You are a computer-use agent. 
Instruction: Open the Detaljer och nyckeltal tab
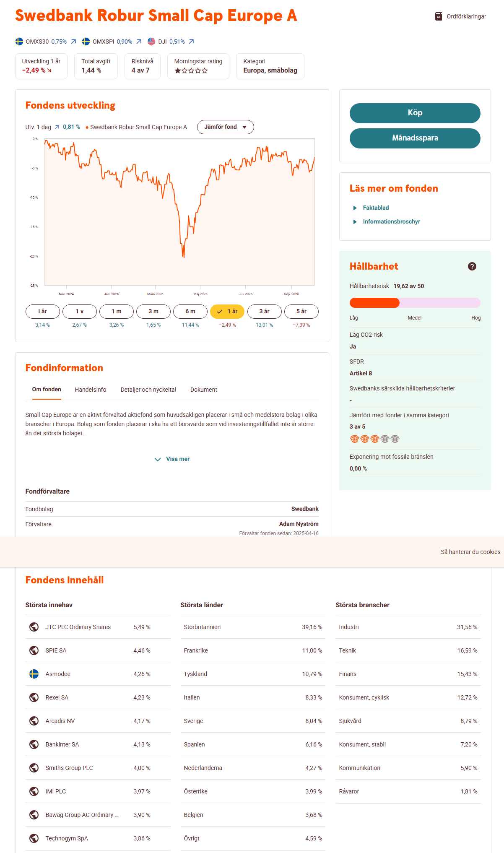148,390
